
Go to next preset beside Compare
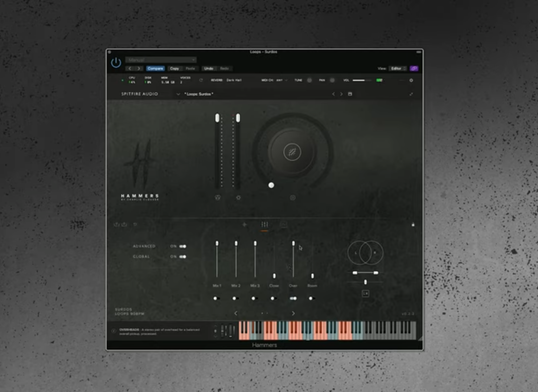(139, 68)
